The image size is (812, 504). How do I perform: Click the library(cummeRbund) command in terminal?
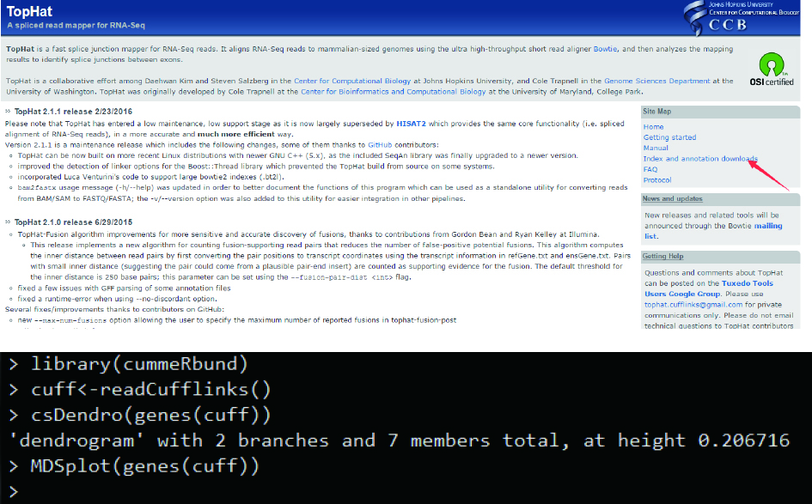(x=139, y=364)
